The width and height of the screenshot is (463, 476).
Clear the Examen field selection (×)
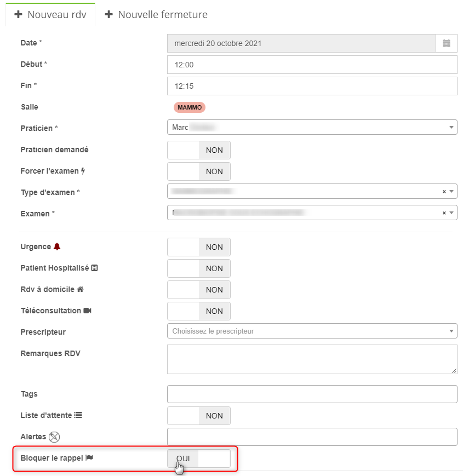[444, 213]
